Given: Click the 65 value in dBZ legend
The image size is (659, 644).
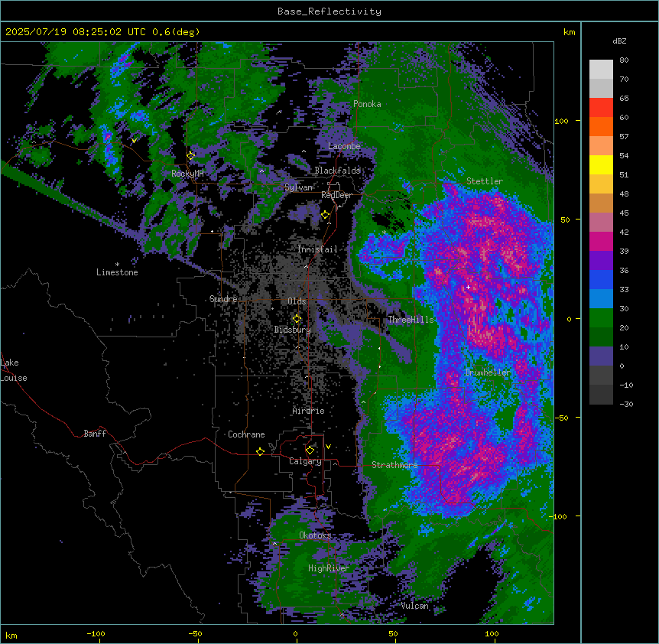Looking at the screenshot, I should point(624,99).
